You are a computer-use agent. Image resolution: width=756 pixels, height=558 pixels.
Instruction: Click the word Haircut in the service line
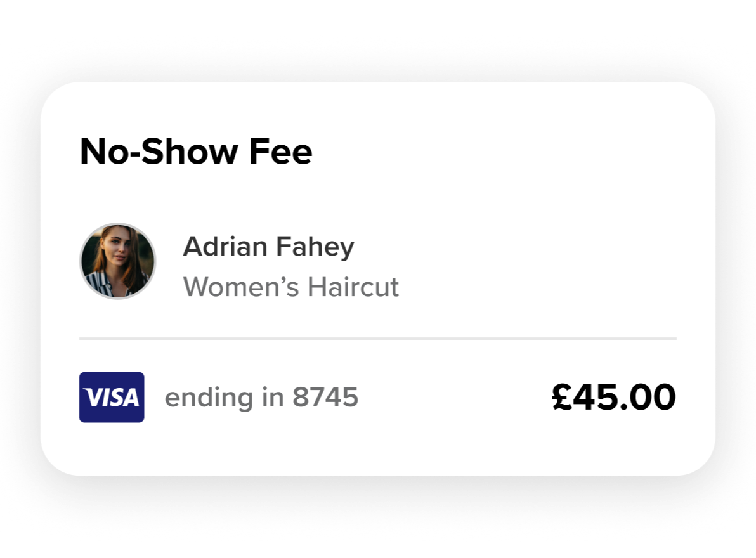point(353,287)
